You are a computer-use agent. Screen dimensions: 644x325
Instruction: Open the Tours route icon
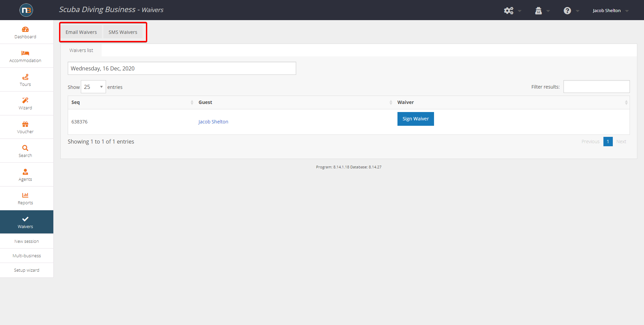[x=25, y=77]
